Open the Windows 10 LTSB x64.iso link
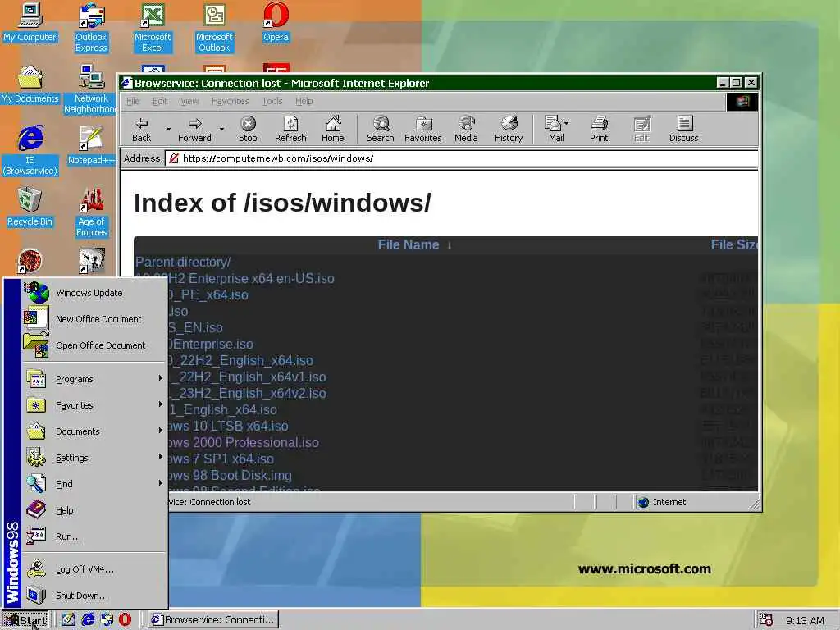Screen dimensions: 840x630 [x=228, y=426]
